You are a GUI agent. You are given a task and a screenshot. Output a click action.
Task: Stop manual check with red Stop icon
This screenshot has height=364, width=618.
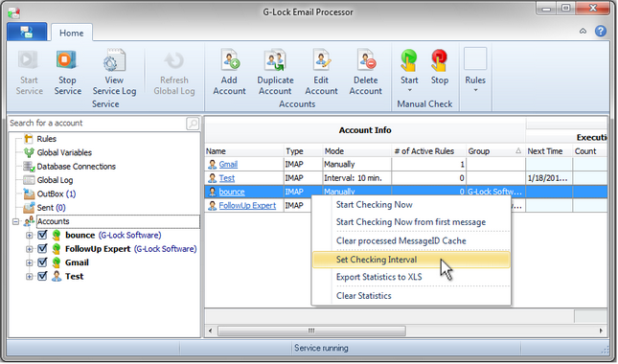coord(439,60)
